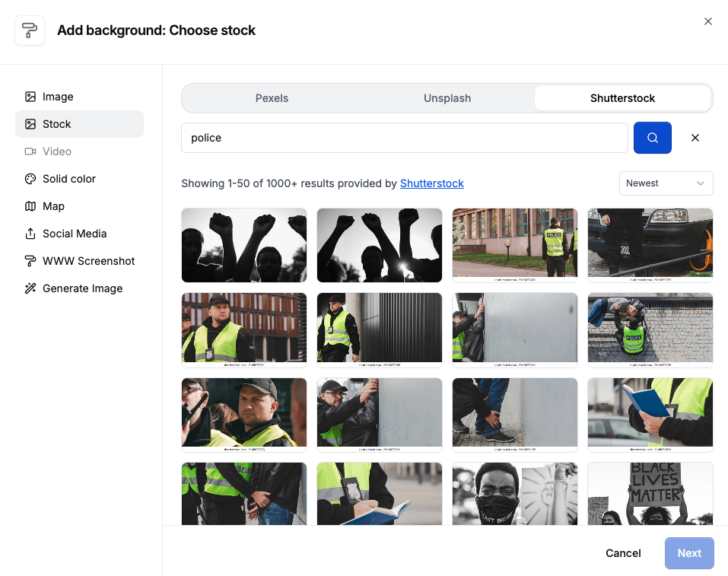The width and height of the screenshot is (728, 576).
Task: Open Generate Image option
Action: 79,288
